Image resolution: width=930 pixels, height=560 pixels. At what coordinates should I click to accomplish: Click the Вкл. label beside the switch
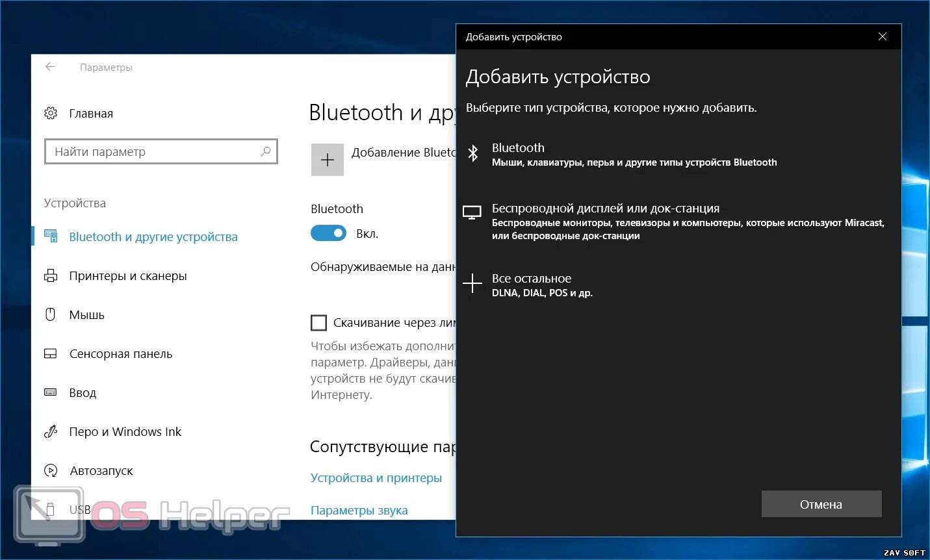(367, 233)
